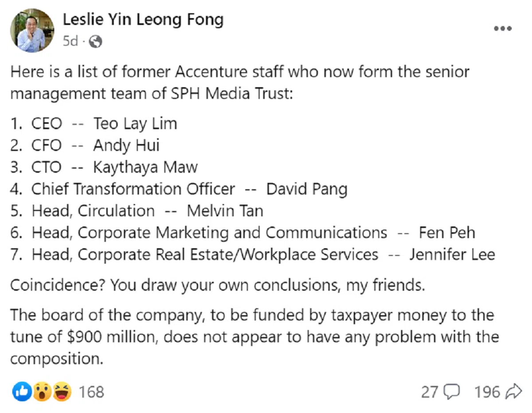Click the intro sentence about former Accenture staff

click(x=239, y=83)
